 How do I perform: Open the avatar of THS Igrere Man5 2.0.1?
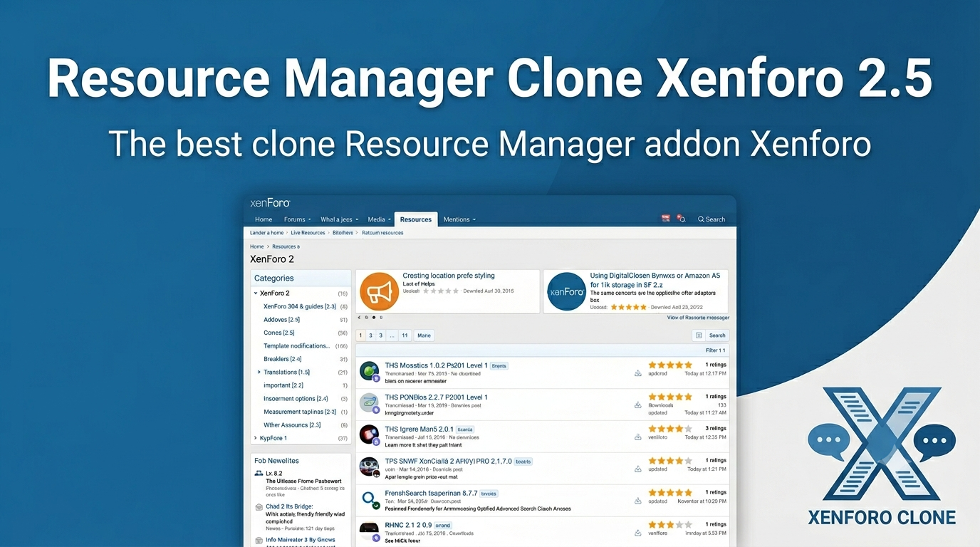point(369,434)
